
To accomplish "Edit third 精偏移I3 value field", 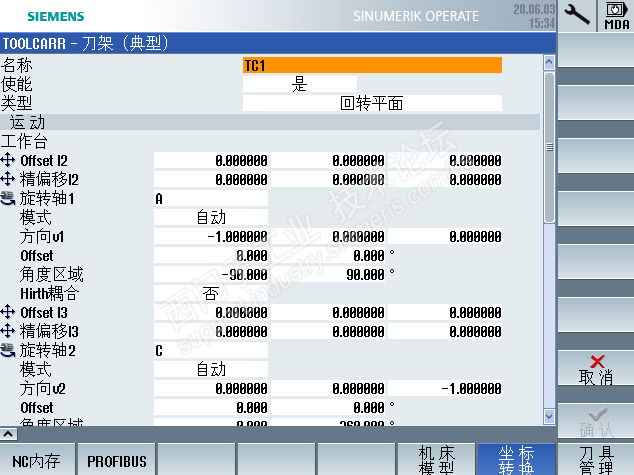I will pyautogui.click(x=445, y=331).
